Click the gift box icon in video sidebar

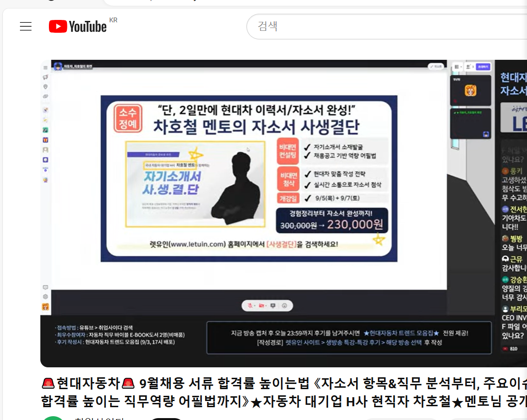[46, 140]
